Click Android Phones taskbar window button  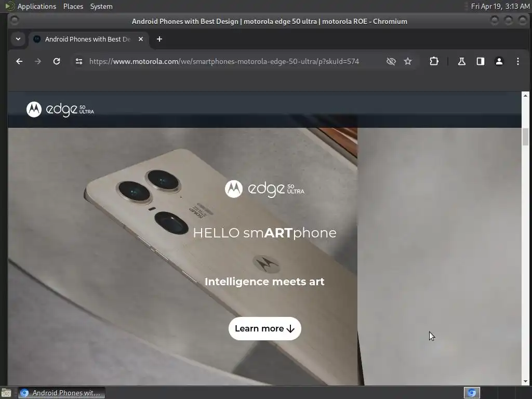pyautogui.click(x=61, y=393)
